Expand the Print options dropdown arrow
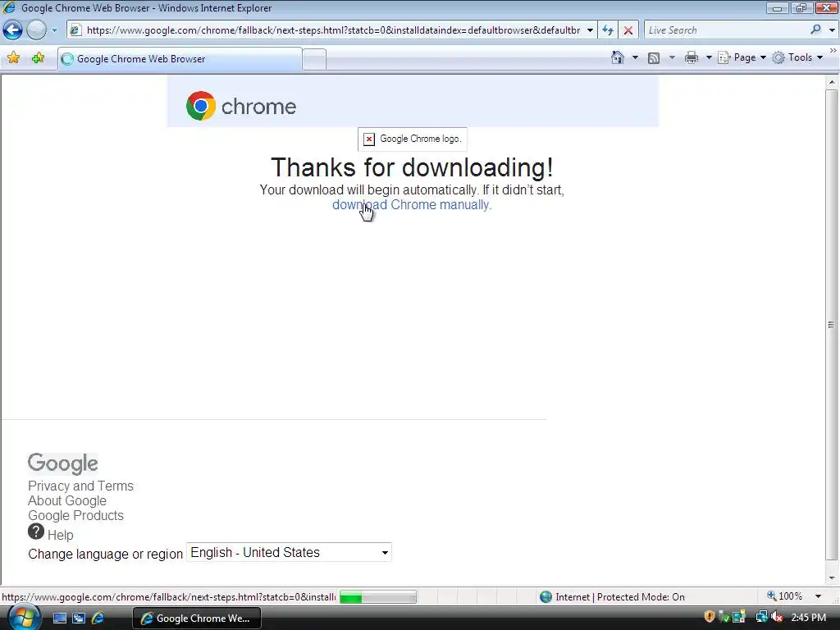This screenshot has height=630, width=840. click(x=708, y=57)
